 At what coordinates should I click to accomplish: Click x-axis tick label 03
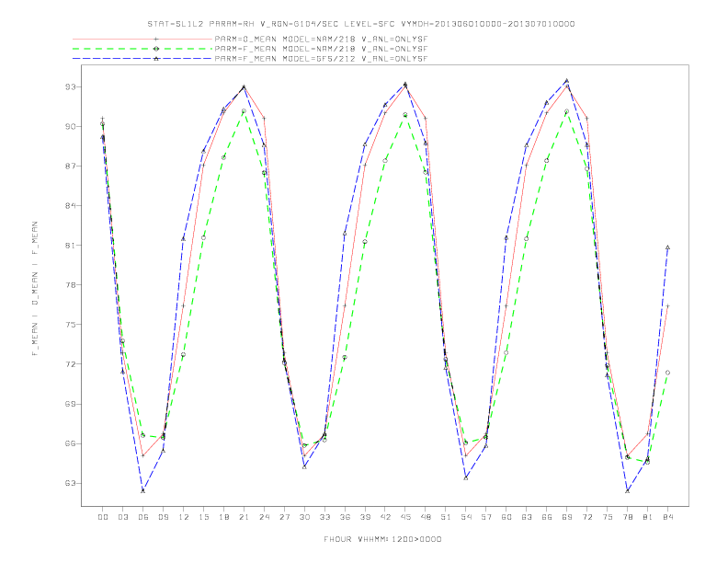[x=122, y=517]
